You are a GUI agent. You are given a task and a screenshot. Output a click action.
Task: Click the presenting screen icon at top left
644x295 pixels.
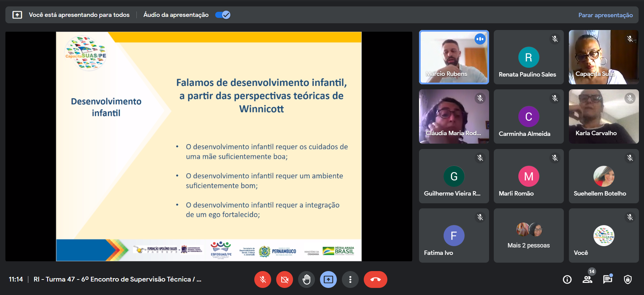[17, 15]
